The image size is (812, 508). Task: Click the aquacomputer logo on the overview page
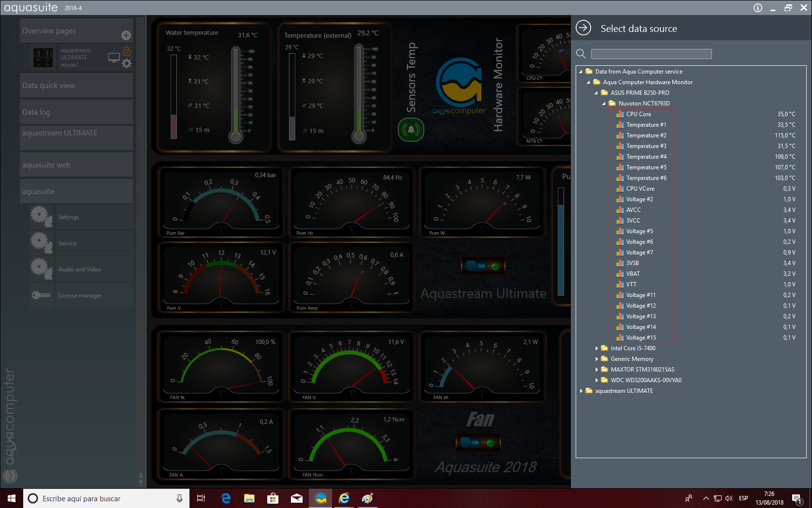[x=459, y=86]
